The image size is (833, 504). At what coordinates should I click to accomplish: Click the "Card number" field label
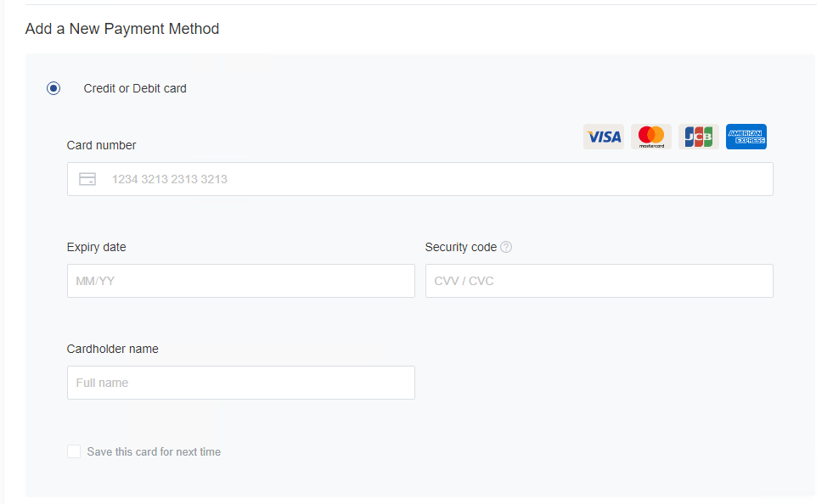pyautogui.click(x=101, y=145)
